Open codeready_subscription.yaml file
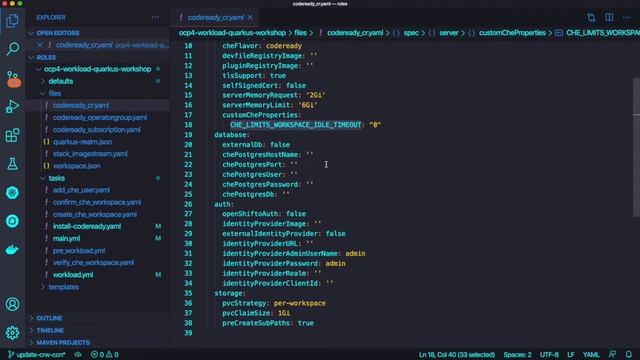This screenshot has height=360, width=640. [98, 130]
